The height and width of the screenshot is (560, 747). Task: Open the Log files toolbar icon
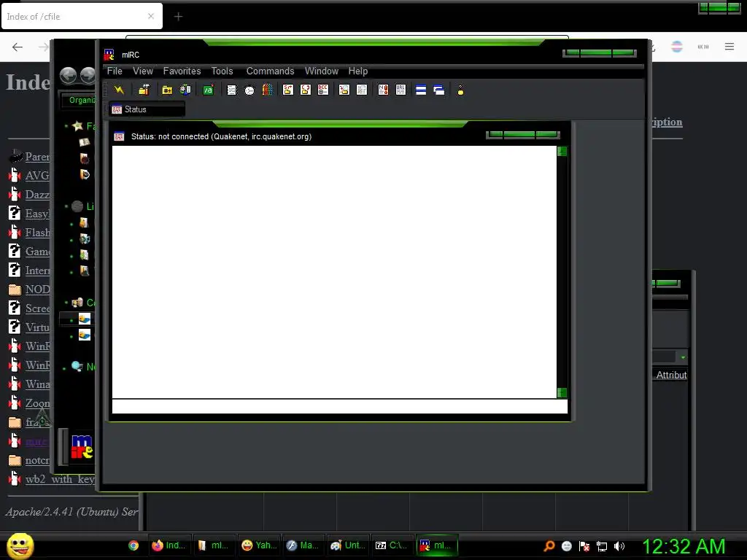(362, 90)
